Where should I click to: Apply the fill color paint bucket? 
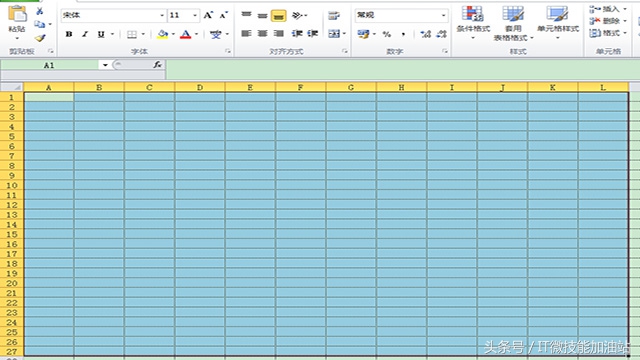[162, 34]
